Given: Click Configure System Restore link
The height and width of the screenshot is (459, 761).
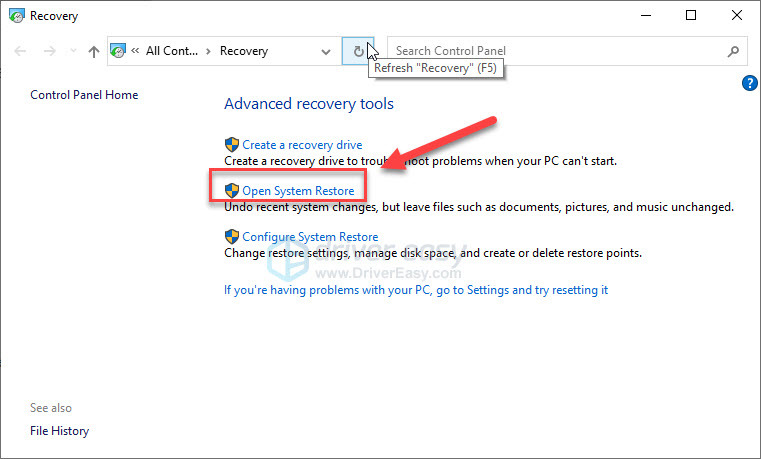Looking at the screenshot, I should (x=310, y=237).
